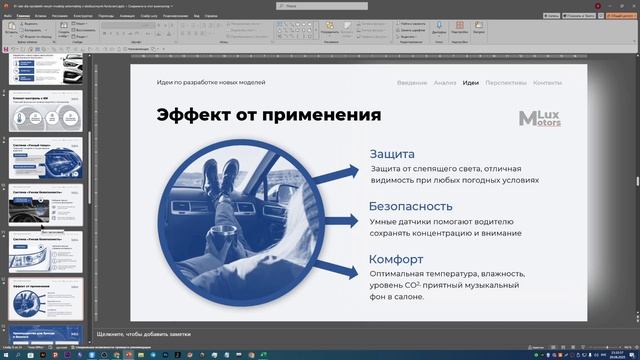The width and height of the screenshot is (640, 360).
Task: Start Dictate (Диктовать) microphone
Action: click(x=439, y=28)
